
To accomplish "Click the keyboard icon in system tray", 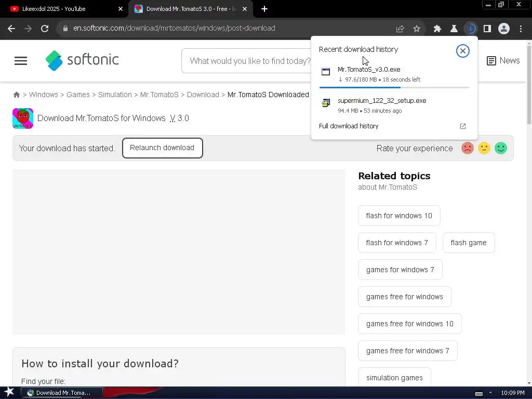I will [478, 393].
